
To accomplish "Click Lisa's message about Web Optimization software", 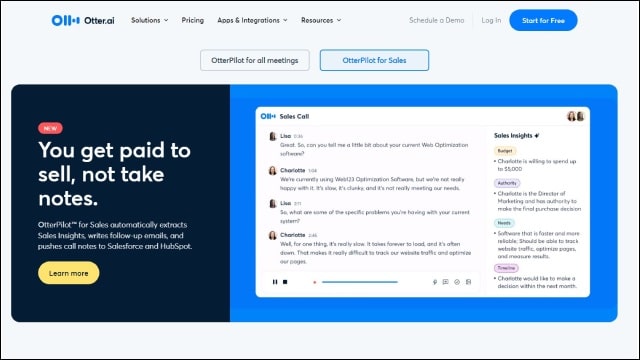I will pos(374,149).
